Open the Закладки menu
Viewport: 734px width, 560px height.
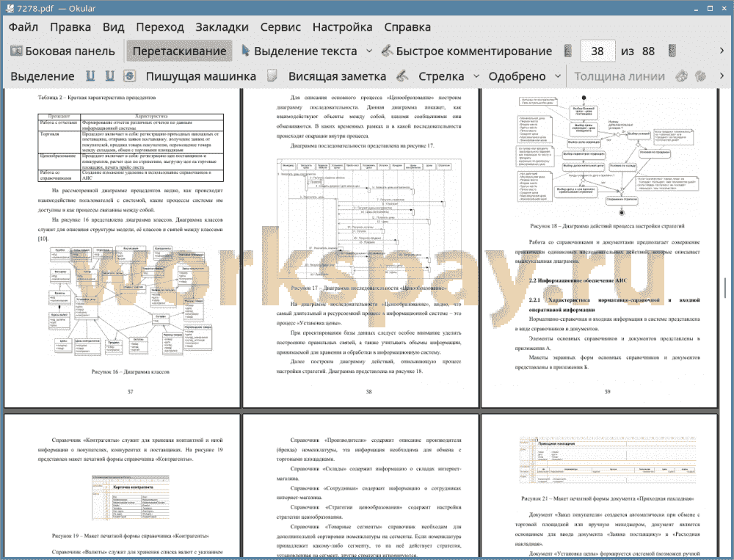[222, 27]
